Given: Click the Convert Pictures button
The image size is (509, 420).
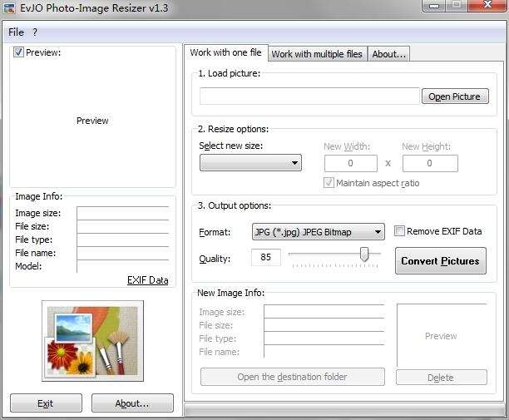Looking at the screenshot, I should click(441, 261).
